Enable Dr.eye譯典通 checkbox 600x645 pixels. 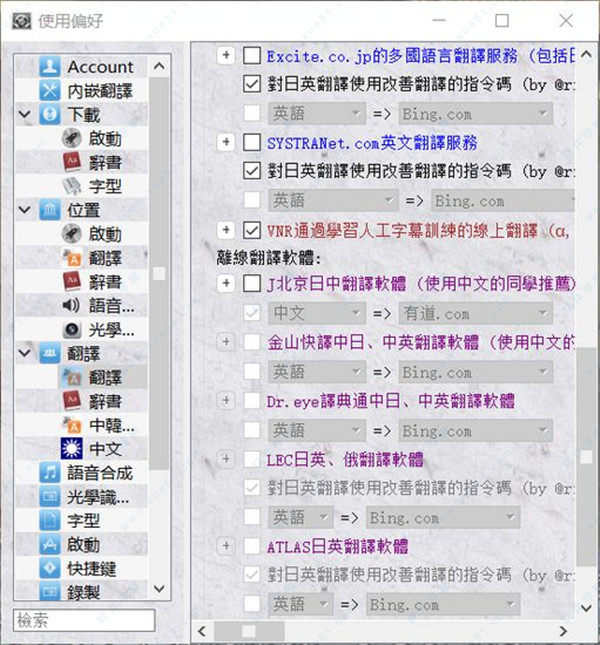click(x=252, y=400)
